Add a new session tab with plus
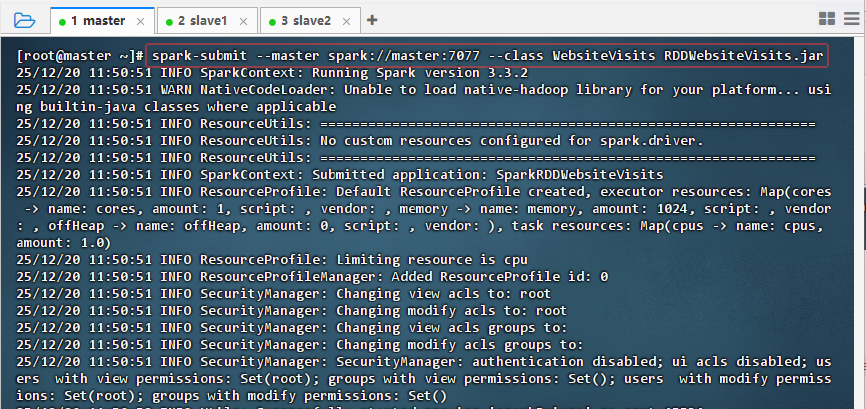Viewport: 866px width, 409px height. coord(372,20)
